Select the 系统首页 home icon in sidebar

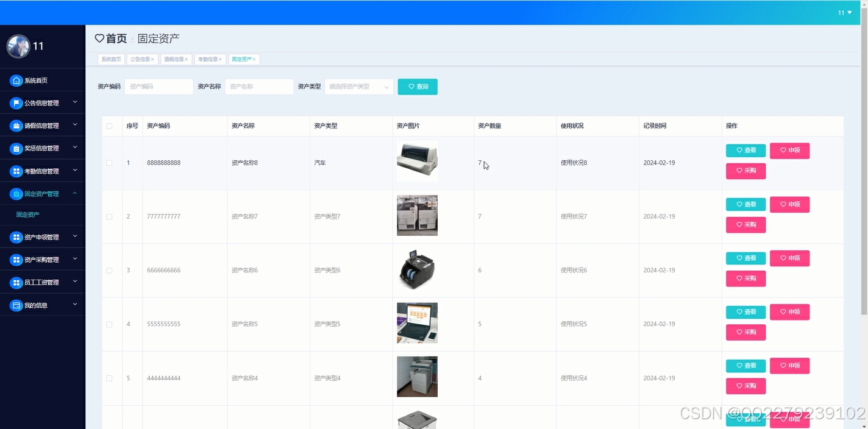coord(15,80)
